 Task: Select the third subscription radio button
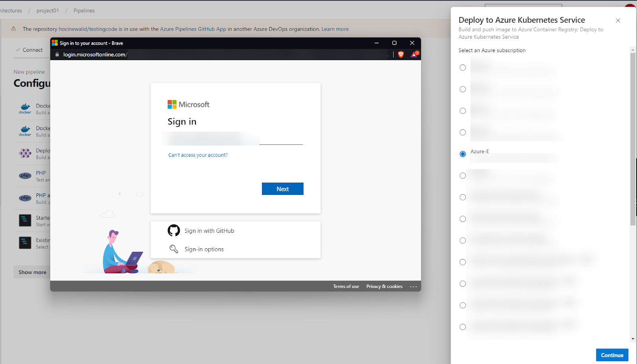pos(463,111)
